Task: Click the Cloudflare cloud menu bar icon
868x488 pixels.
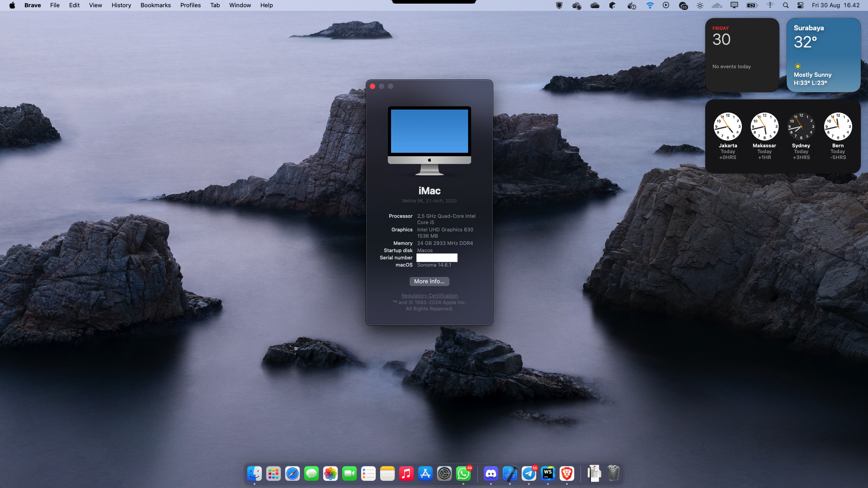Action: (x=717, y=5)
